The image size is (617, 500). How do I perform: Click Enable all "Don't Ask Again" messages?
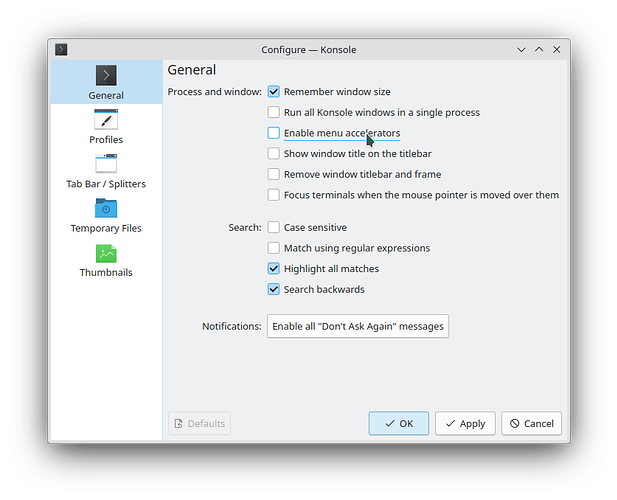pos(358,326)
